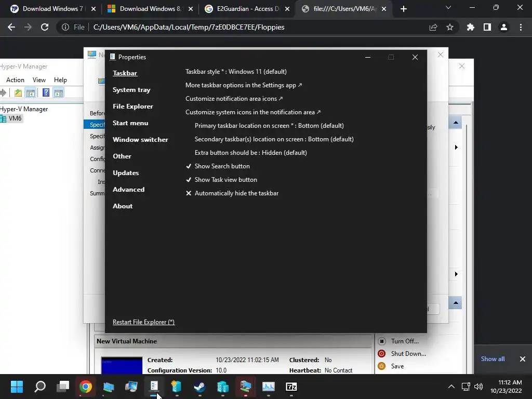Click Turn Off action for virtual machine
The height and width of the screenshot is (399, 532).
click(404, 341)
